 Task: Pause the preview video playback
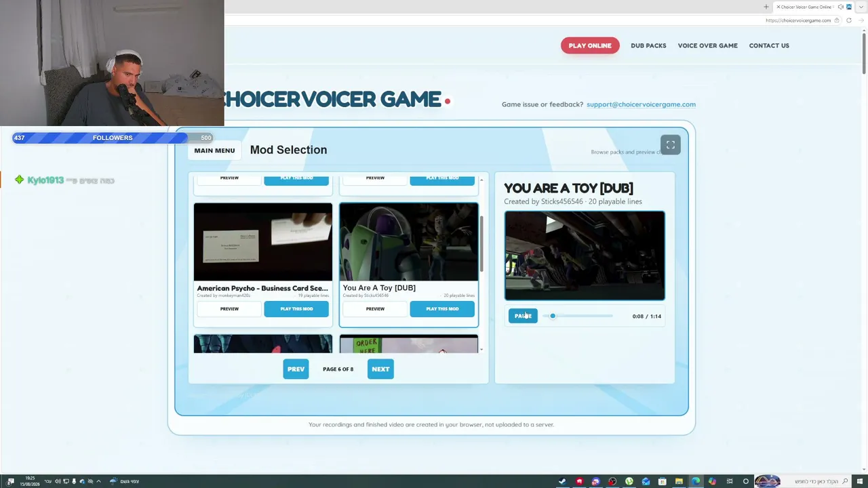[523, 316]
